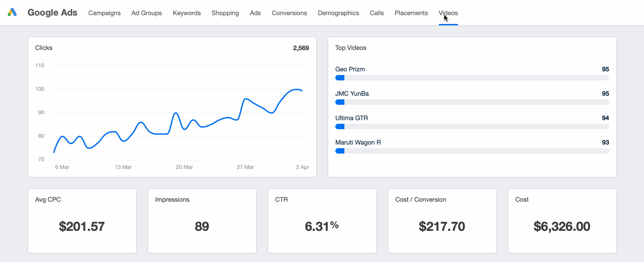The height and width of the screenshot is (262, 644).
Task: Select the Videos tab
Action: pos(448,13)
